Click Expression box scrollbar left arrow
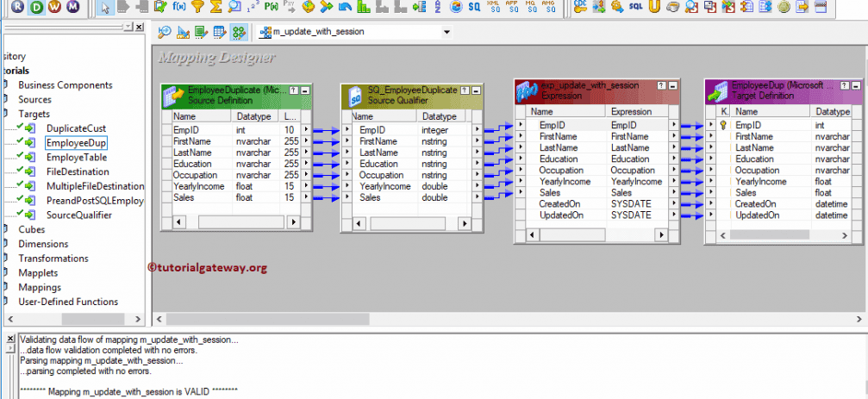The width and height of the screenshot is (868, 399). (x=532, y=234)
